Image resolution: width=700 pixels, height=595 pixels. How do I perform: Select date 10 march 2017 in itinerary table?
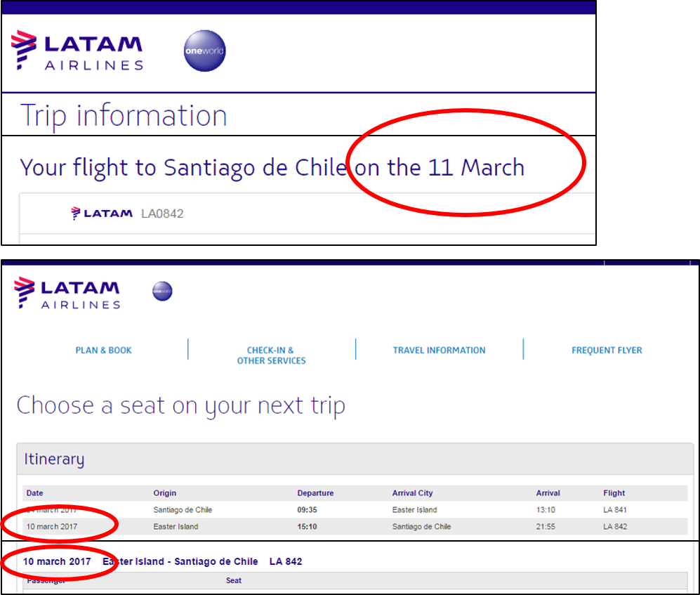(x=52, y=527)
